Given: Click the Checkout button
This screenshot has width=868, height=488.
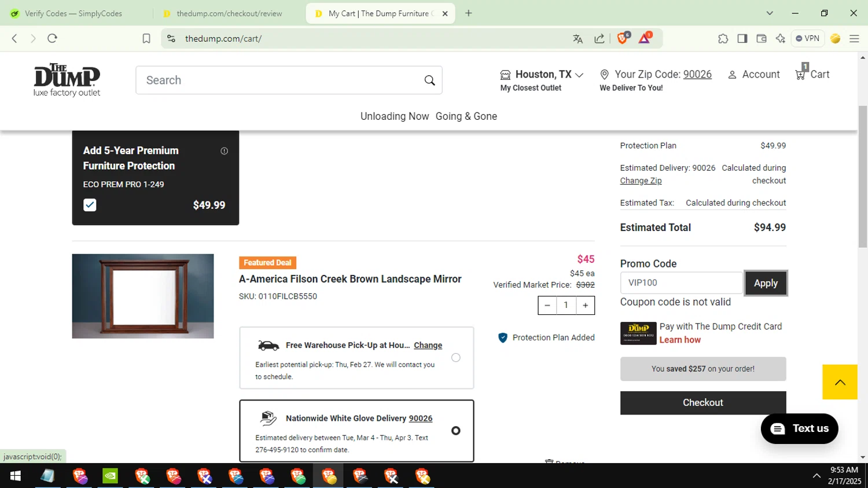Looking at the screenshot, I should coord(703,403).
